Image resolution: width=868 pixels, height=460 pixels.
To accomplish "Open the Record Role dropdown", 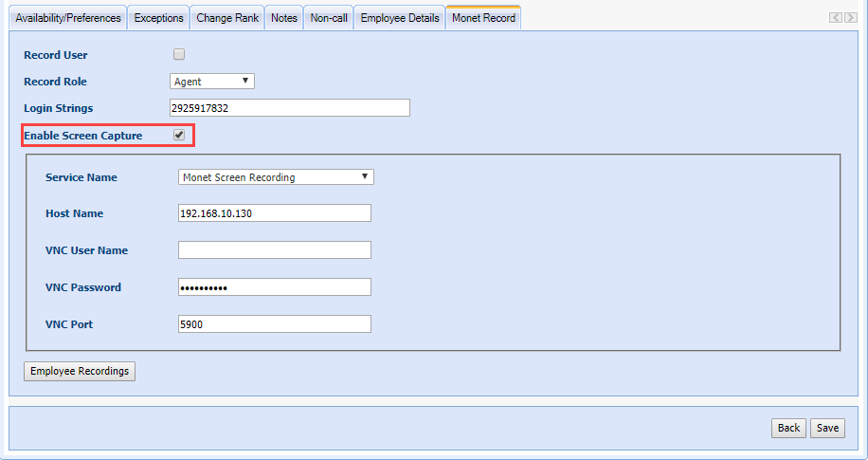I will tap(212, 82).
